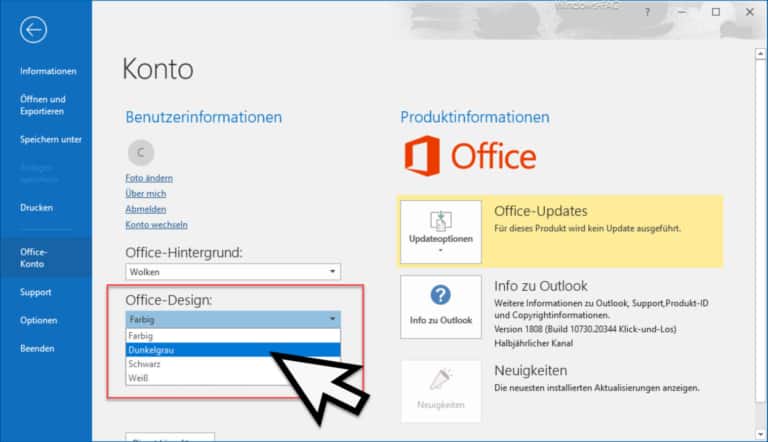Screen dimensions: 768x442
Task: Click the Benutzerinformationen heading
Action: click(204, 117)
